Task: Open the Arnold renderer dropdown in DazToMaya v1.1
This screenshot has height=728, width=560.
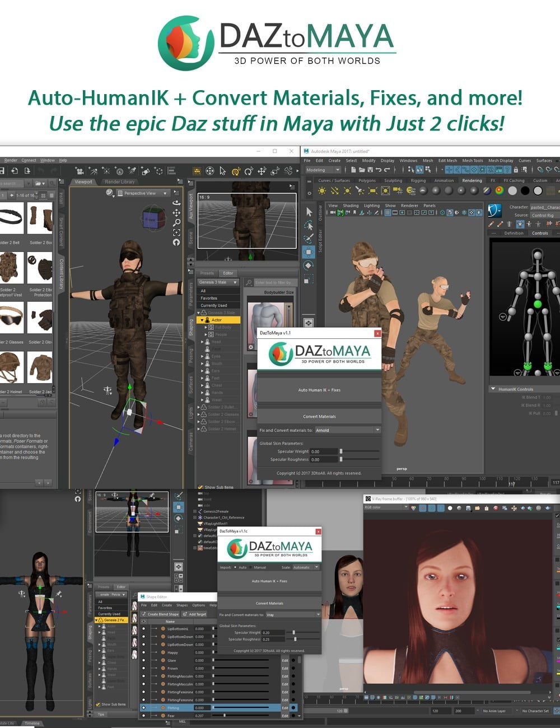Action: click(x=347, y=430)
